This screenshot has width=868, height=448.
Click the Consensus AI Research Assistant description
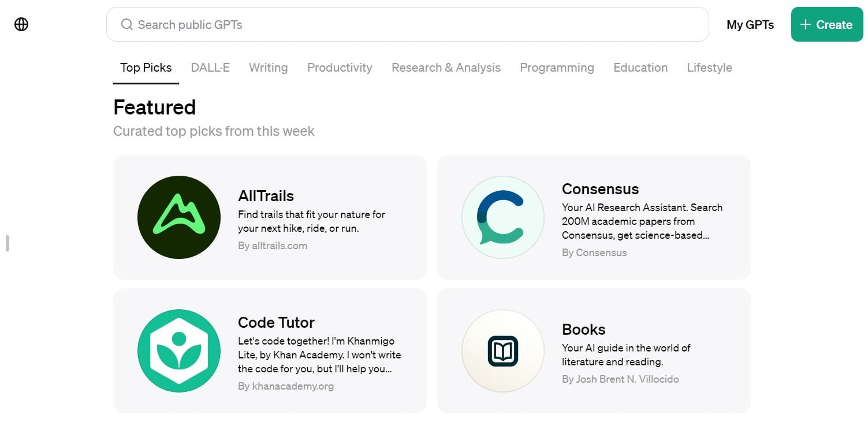(x=642, y=221)
